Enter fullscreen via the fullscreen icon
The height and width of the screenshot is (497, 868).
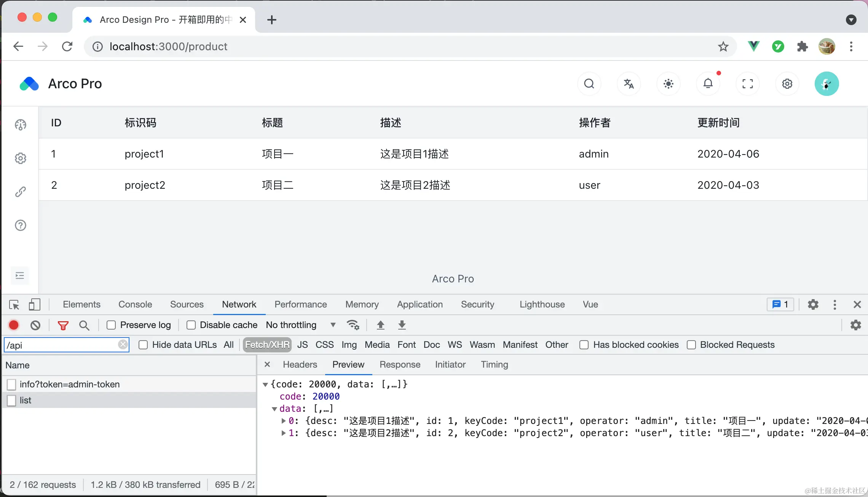(x=747, y=84)
